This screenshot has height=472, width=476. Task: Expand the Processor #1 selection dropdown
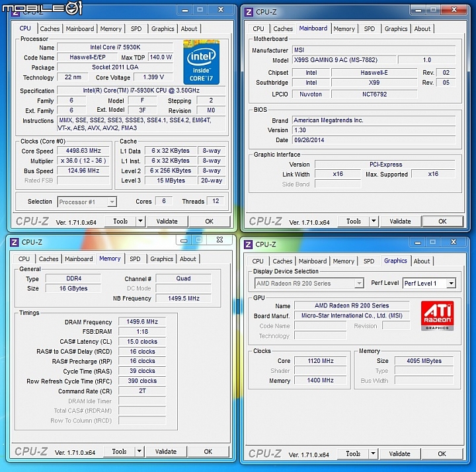pyautogui.click(x=112, y=202)
